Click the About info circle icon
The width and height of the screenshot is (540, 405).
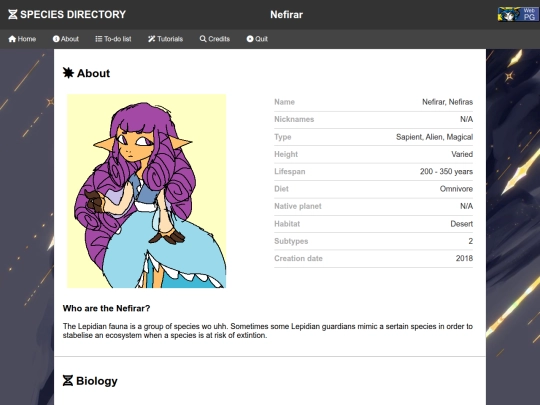[x=56, y=39]
